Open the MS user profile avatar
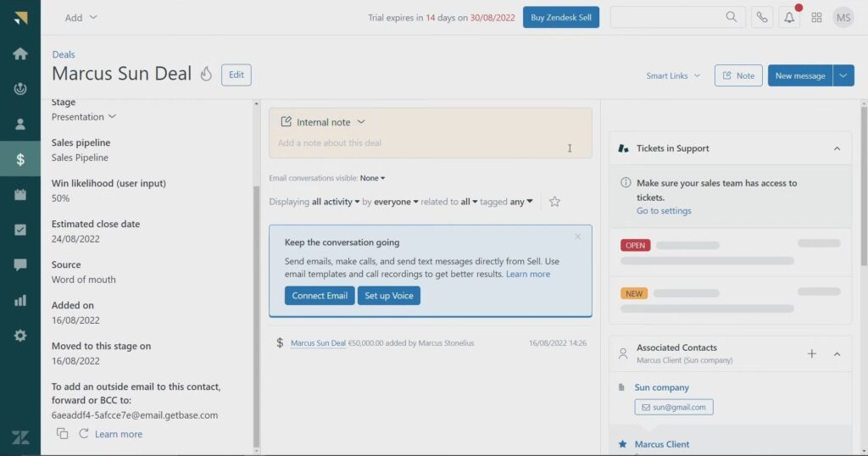868x456 pixels. click(843, 18)
